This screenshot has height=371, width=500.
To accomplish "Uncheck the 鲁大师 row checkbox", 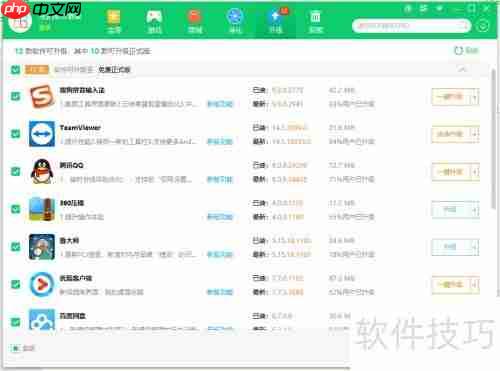I will (x=15, y=247).
